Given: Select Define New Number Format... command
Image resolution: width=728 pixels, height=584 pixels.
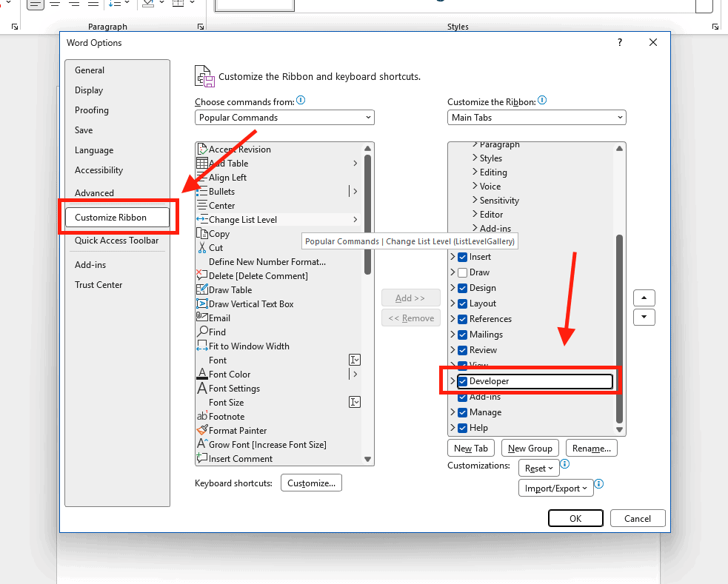Looking at the screenshot, I should click(267, 261).
